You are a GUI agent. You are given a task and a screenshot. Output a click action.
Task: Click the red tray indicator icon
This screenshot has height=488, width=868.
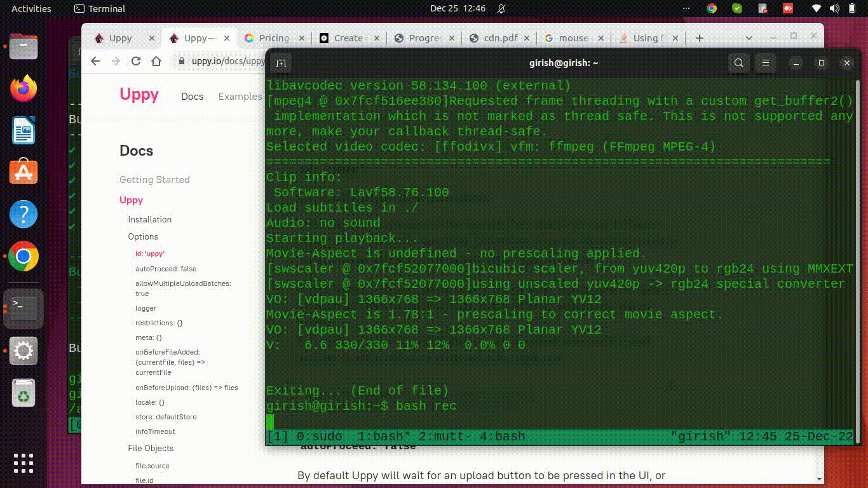coord(787,9)
